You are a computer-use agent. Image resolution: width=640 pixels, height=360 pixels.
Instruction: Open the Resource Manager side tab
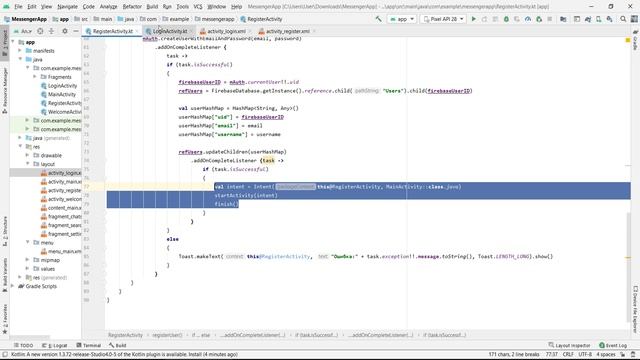tap(5, 91)
